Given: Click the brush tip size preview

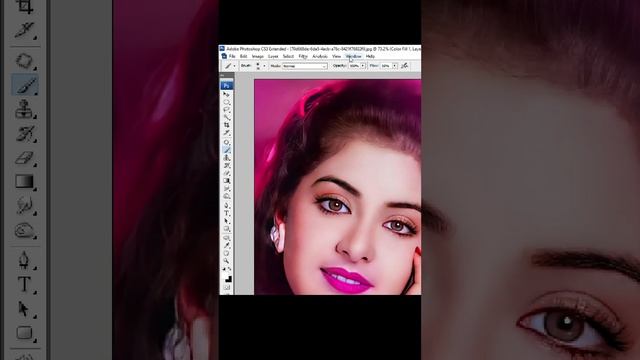Looking at the screenshot, I should click(258, 66).
